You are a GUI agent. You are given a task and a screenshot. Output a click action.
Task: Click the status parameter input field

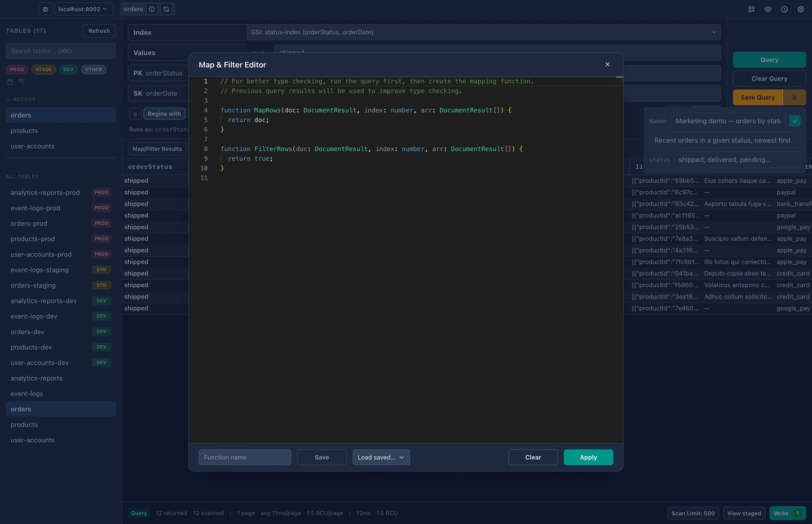point(737,160)
